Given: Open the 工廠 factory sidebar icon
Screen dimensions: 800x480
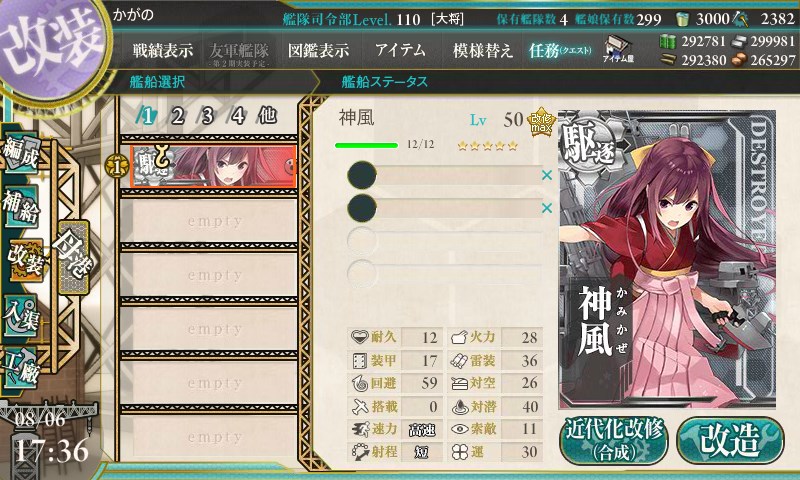Looking at the screenshot, I should (21, 368).
